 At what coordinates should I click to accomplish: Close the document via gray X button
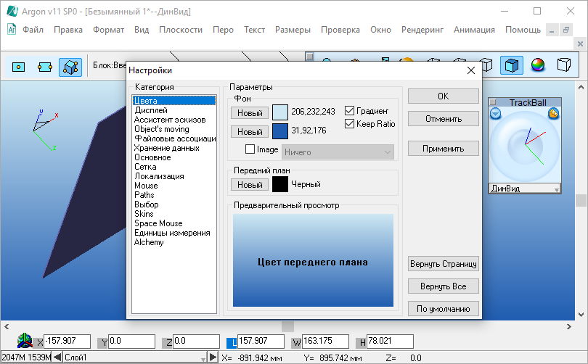click(580, 44)
